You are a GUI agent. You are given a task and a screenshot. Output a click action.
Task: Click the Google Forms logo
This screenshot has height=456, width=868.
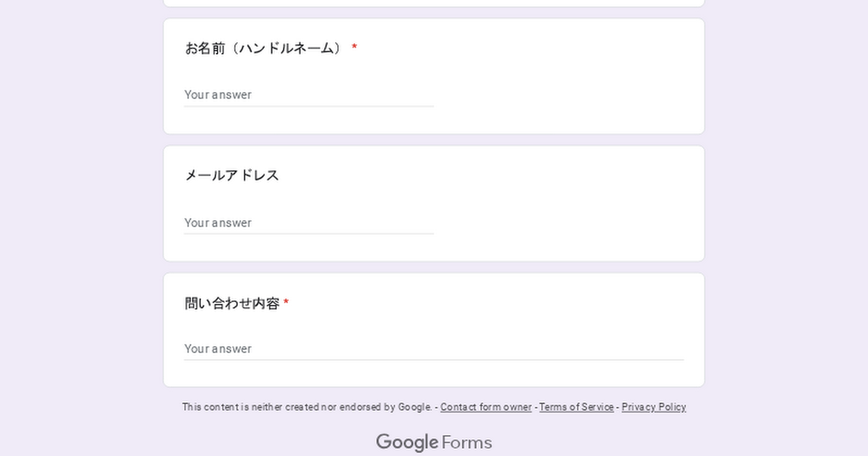[x=434, y=442]
